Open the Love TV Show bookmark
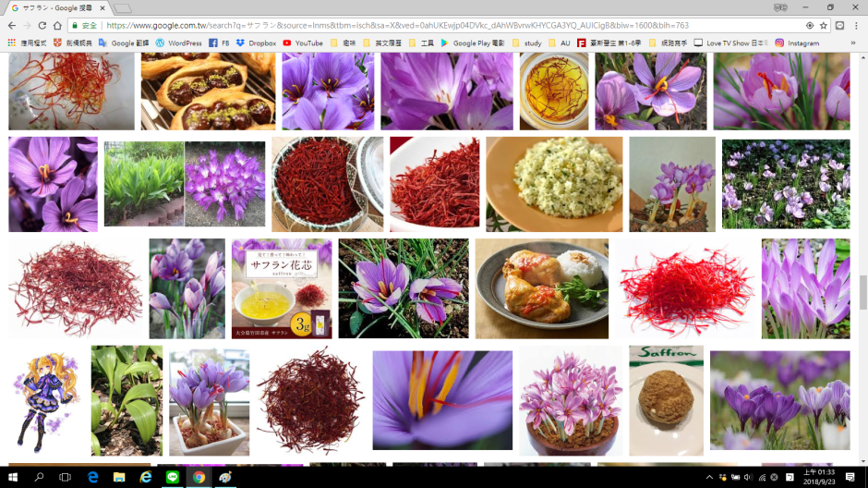 pos(730,43)
